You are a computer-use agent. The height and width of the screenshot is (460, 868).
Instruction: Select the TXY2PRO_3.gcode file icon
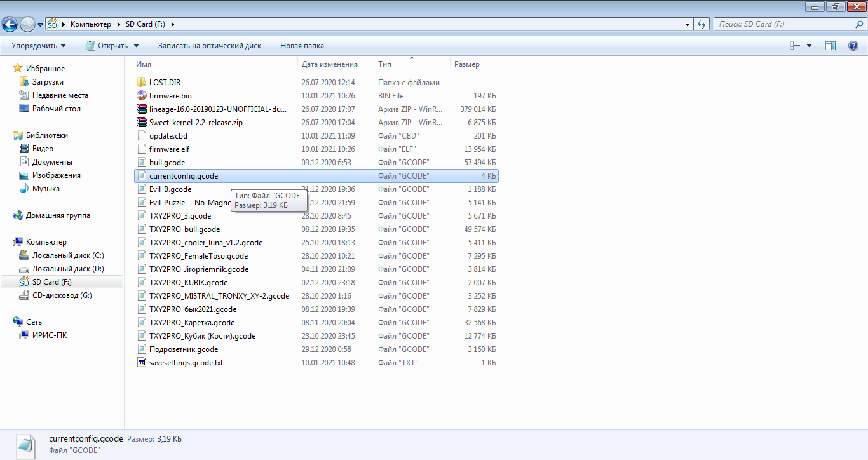point(142,216)
